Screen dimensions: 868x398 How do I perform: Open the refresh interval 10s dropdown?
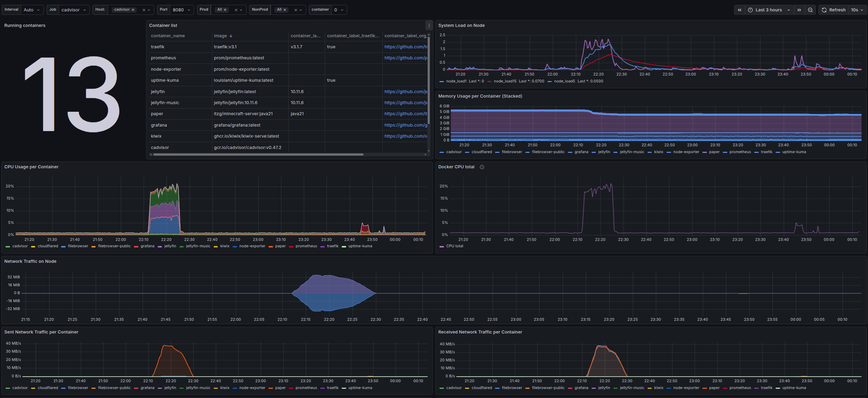pos(857,10)
